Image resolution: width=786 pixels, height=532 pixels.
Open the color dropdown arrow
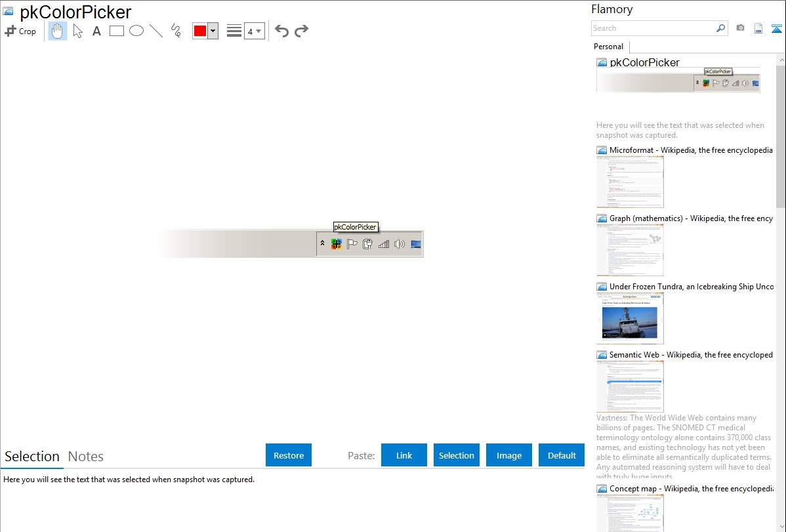click(x=213, y=31)
